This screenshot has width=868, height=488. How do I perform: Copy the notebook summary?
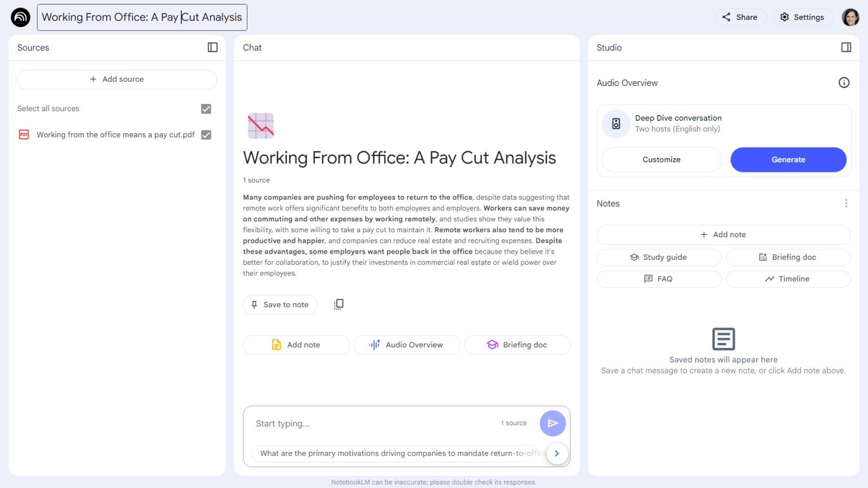point(338,304)
